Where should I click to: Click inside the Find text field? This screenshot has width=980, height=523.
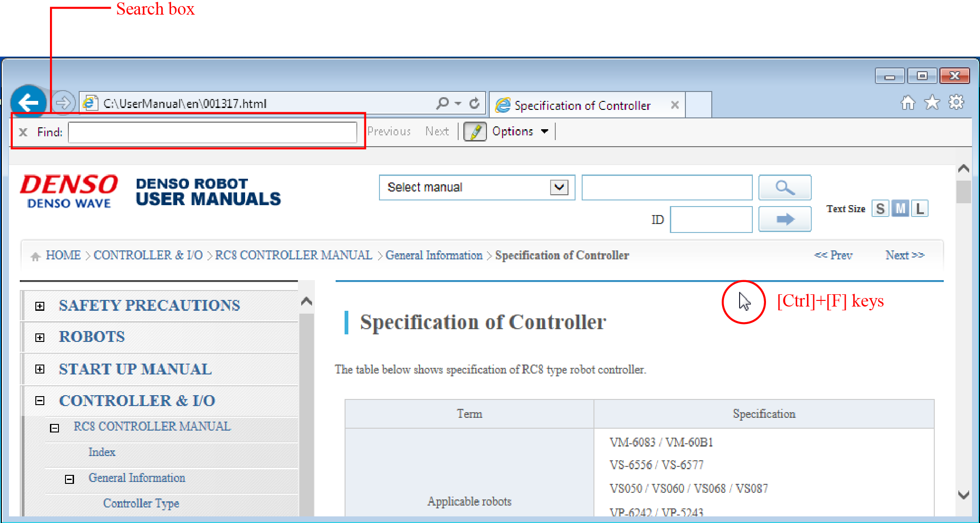(212, 132)
